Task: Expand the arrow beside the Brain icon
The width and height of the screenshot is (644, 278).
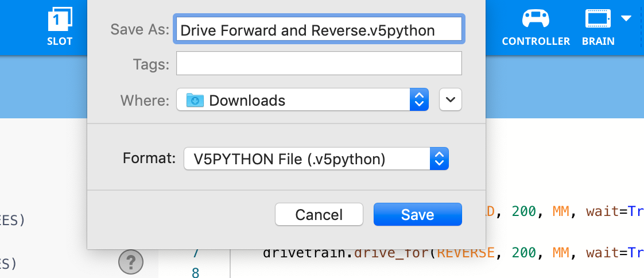Action: [626, 18]
